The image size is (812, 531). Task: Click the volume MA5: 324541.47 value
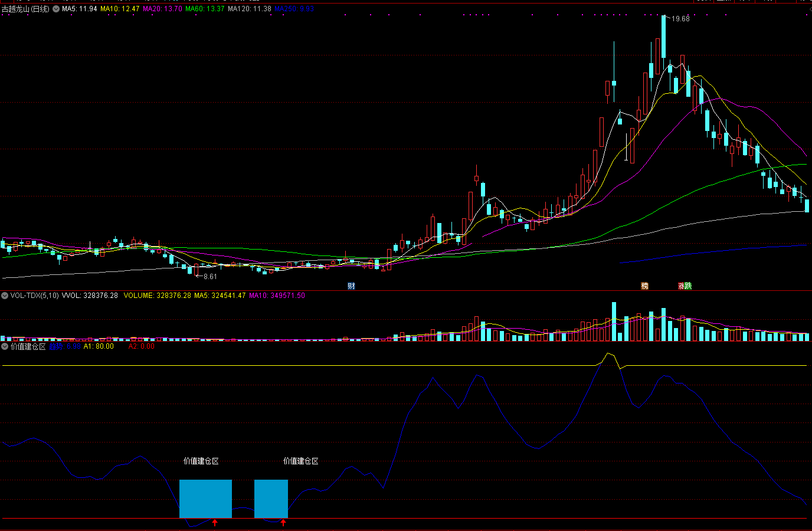tap(220, 296)
